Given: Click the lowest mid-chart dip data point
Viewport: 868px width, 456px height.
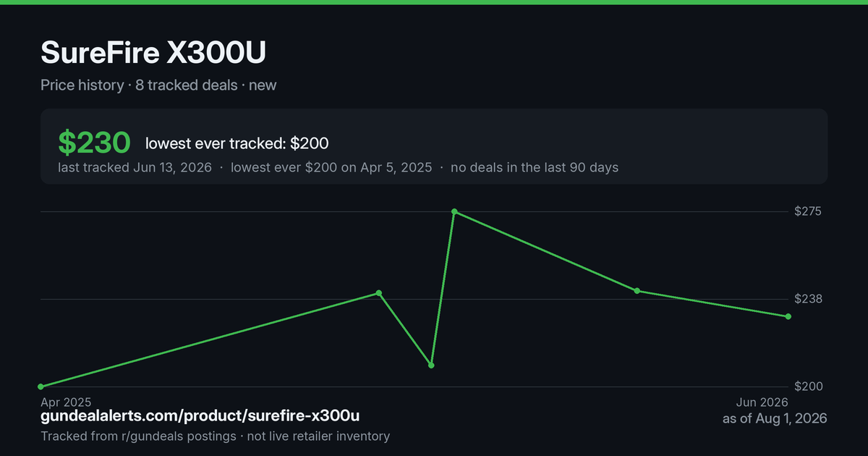Looking at the screenshot, I should tap(431, 365).
